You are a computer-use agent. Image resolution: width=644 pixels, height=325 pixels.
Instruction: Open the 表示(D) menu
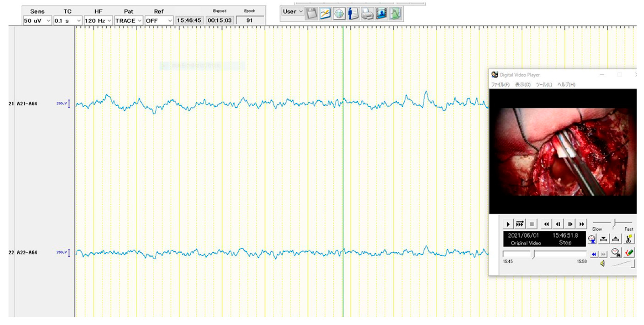[523, 85]
